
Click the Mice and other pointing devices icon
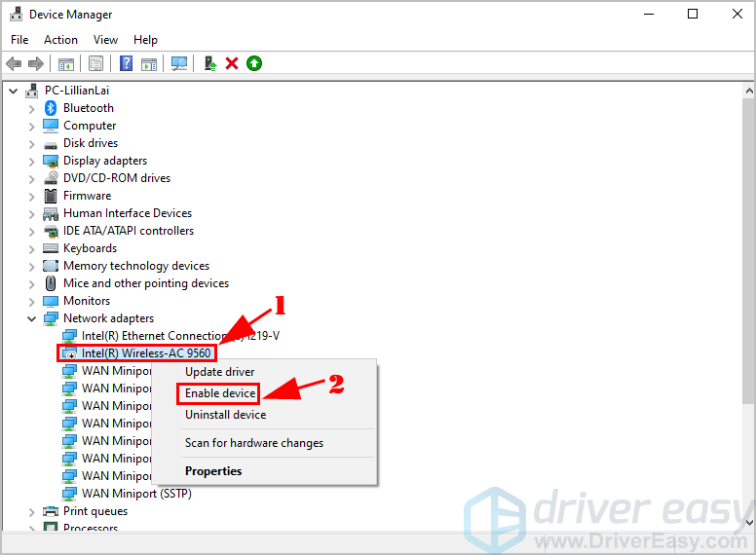tap(50, 283)
